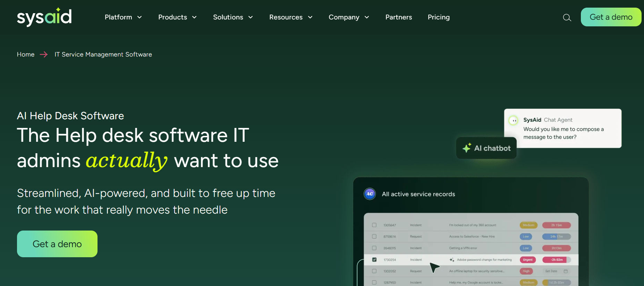Click the AI chatbot badge
Screen dimensions: 644x286
point(486,148)
